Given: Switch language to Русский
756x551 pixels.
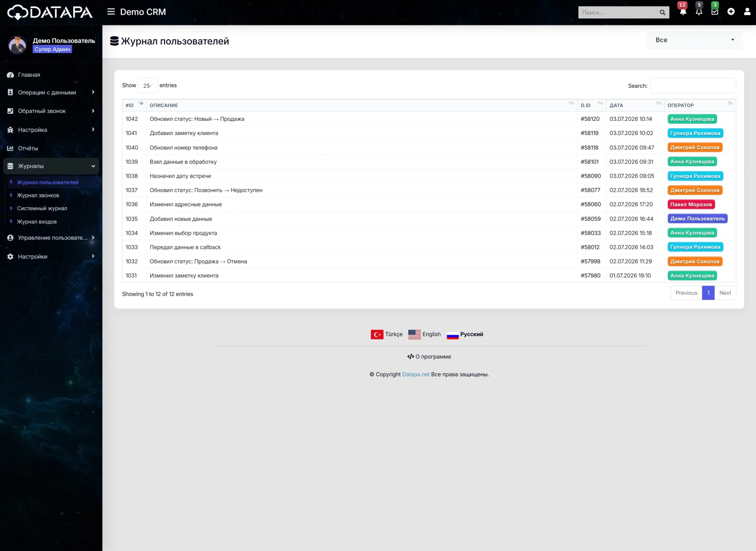Looking at the screenshot, I should [472, 335].
